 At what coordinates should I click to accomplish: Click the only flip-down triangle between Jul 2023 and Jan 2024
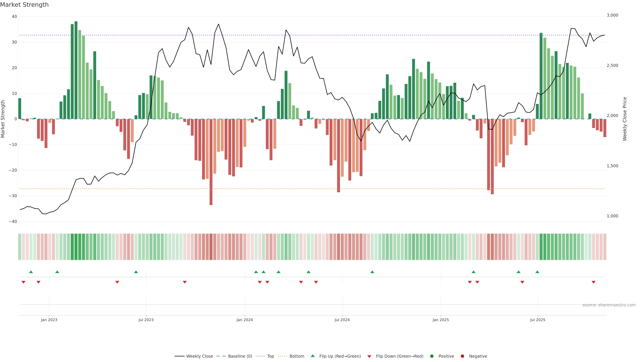(185, 282)
